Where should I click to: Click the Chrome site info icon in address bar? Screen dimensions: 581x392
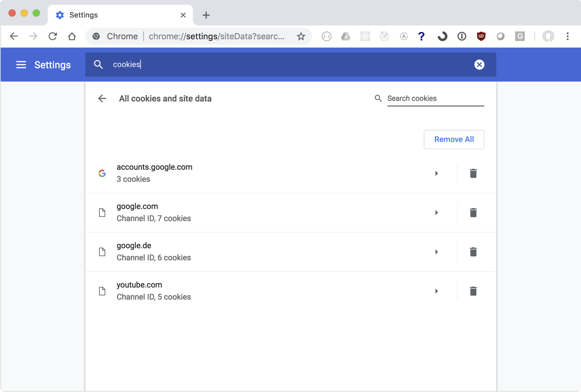tap(96, 36)
